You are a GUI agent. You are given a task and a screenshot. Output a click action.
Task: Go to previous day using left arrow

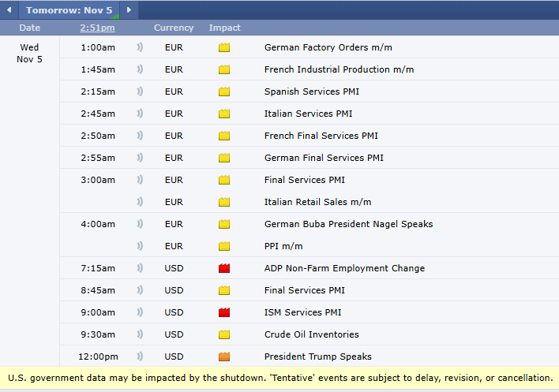click(x=11, y=10)
